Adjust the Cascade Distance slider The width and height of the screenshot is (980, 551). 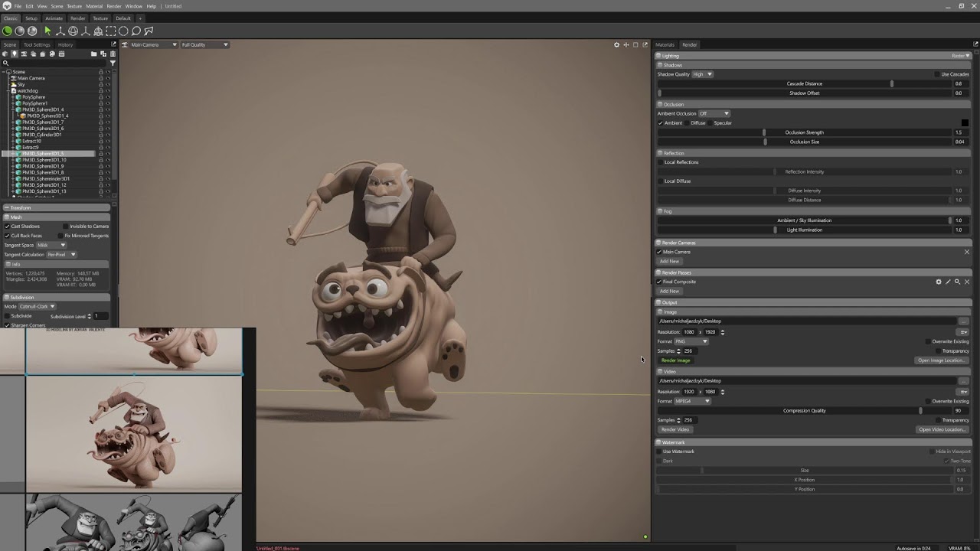(804, 83)
